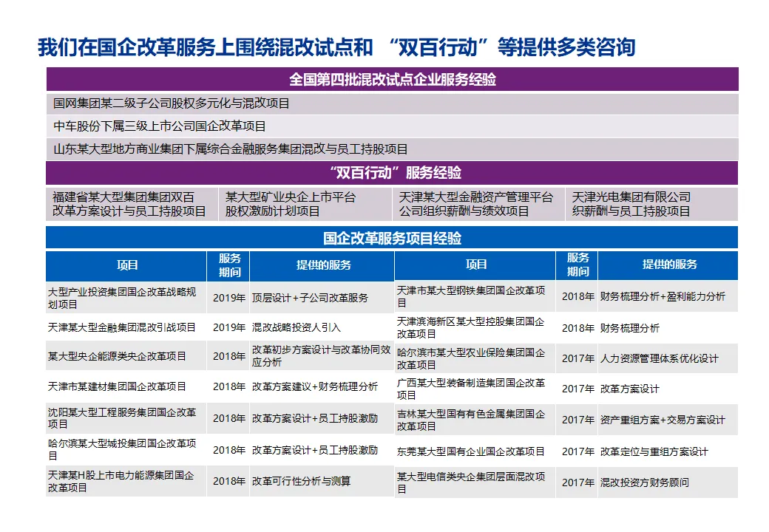Click the row 中车股份下属三级上市公司国企改革项目
Image resolution: width=769 pixels, height=532 pixels.
tap(393, 126)
